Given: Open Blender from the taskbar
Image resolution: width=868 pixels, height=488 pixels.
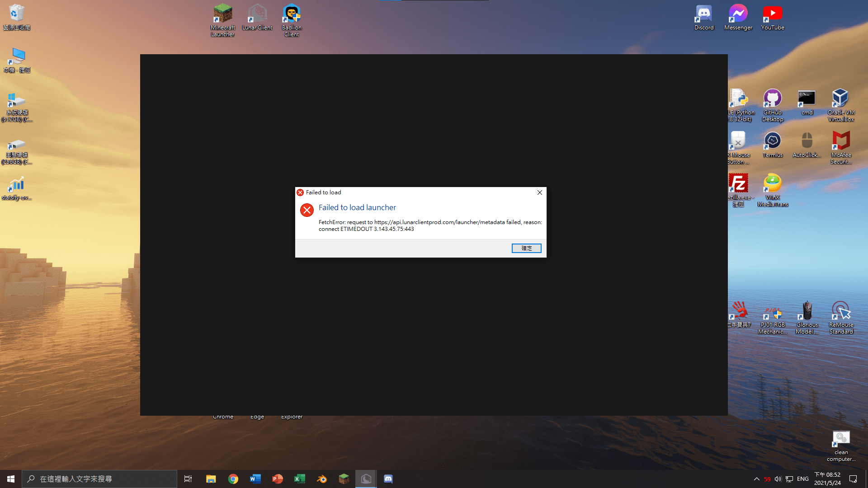Looking at the screenshot, I should point(322,479).
